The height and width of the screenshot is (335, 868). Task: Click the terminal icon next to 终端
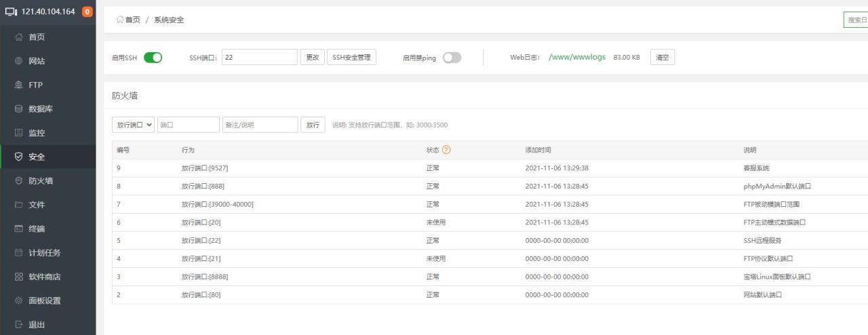tap(18, 229)
